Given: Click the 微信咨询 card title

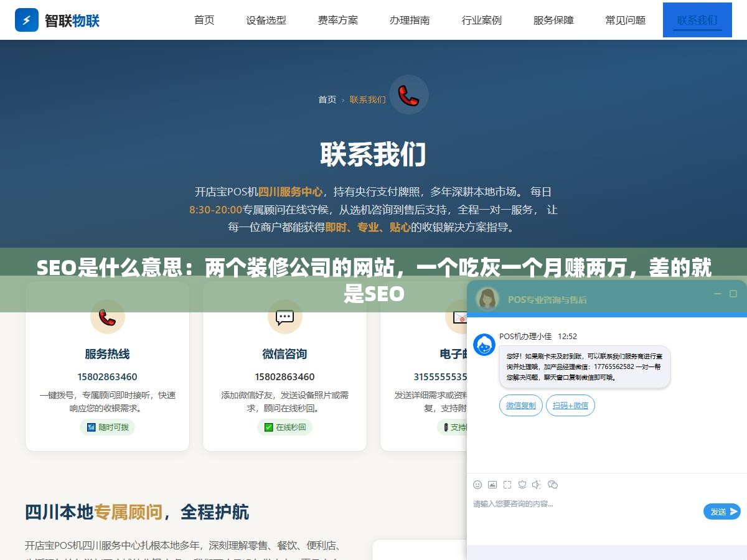Looking at the screenshot, I should (x=284, y=354).
